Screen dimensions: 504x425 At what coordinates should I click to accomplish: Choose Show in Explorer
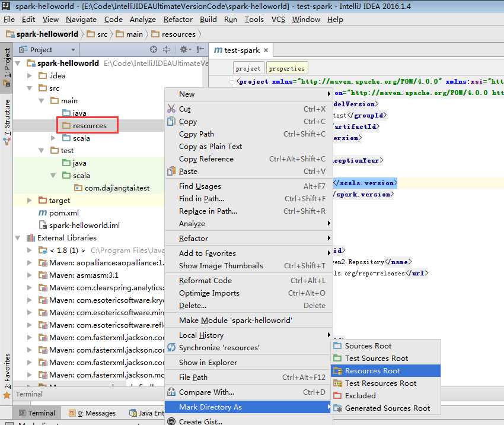248,362
